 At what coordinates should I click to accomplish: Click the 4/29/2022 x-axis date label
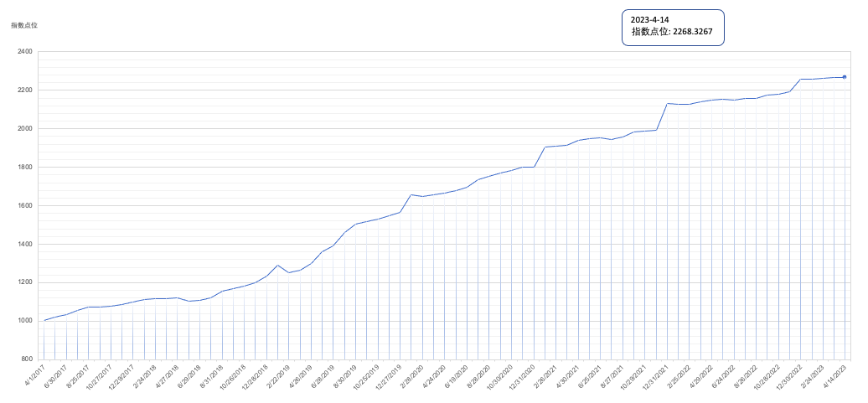(700, 375)
